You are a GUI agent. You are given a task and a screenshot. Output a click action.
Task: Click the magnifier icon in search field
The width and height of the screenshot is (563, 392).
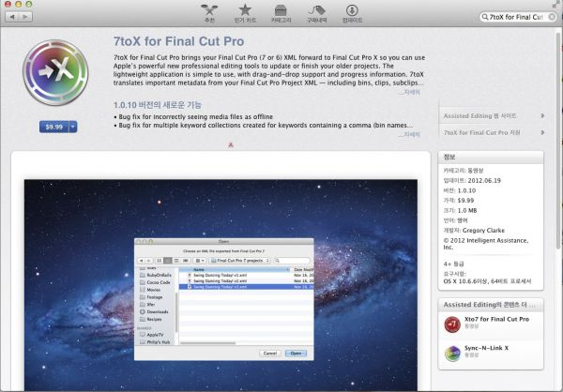tap(485, 17)
